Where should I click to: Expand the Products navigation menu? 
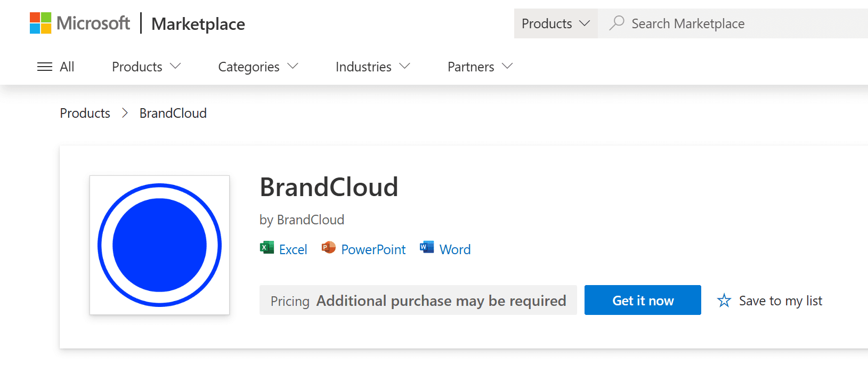click(x=147, y=67)
